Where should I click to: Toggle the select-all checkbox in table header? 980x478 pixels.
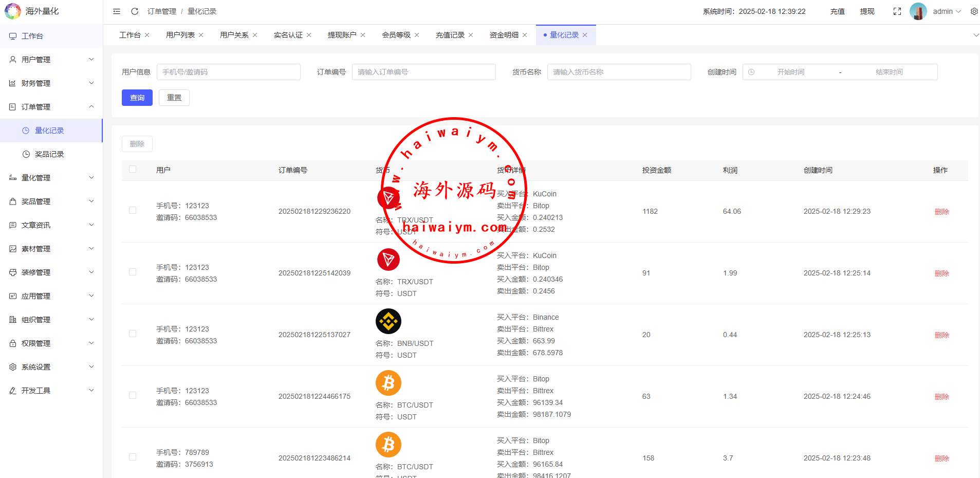(133, 170)
